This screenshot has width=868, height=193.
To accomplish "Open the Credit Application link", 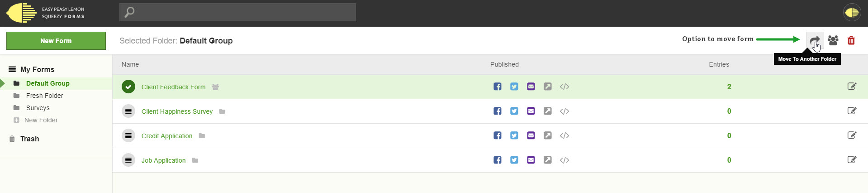I will pyautogui.click(x=167, y=136).
